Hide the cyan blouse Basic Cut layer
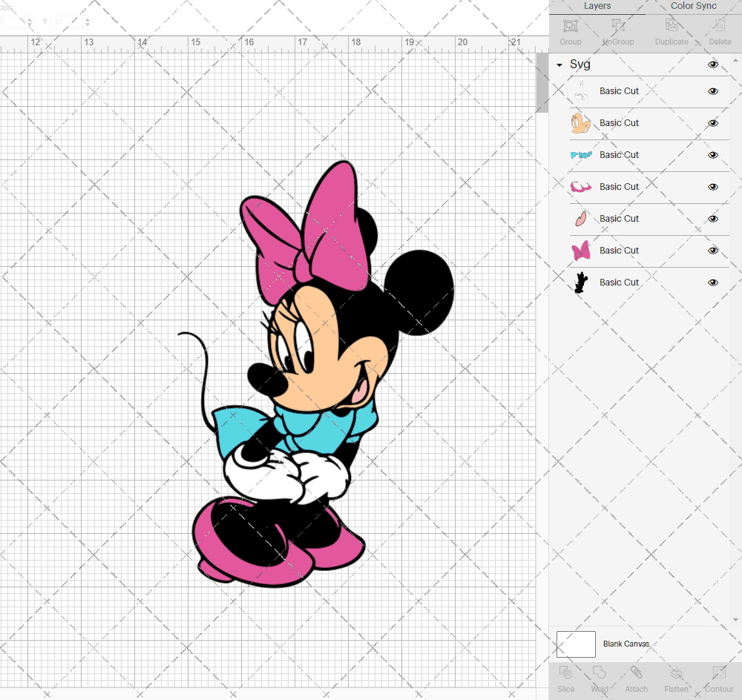 pyautogui.click(x=712, y=155)
